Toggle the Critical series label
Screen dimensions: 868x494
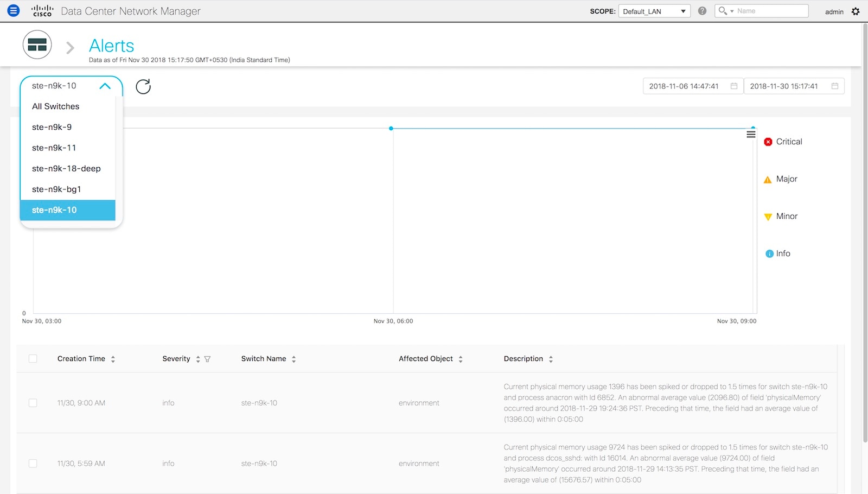[789, 142]
